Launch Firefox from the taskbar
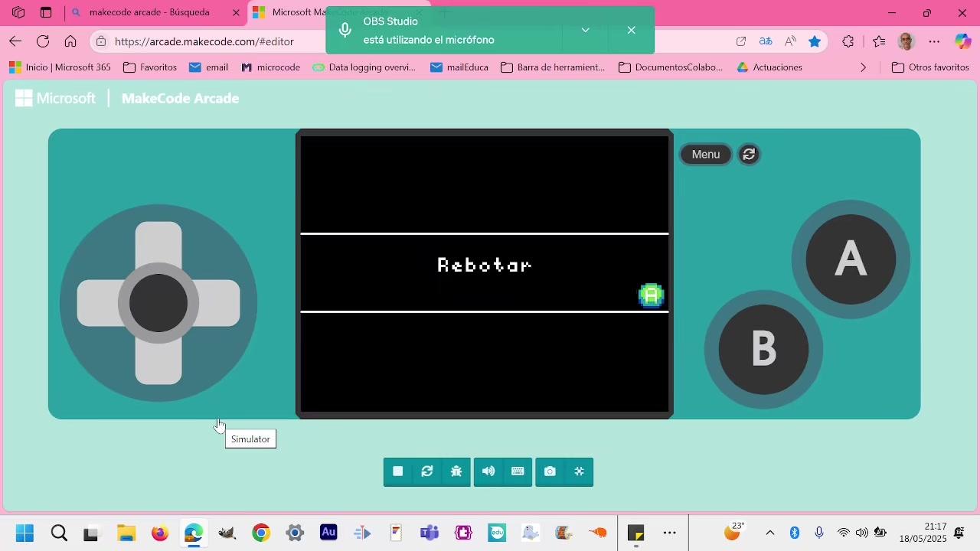The image size is (980, 551). pyautogui.click(x=160, y=533)
